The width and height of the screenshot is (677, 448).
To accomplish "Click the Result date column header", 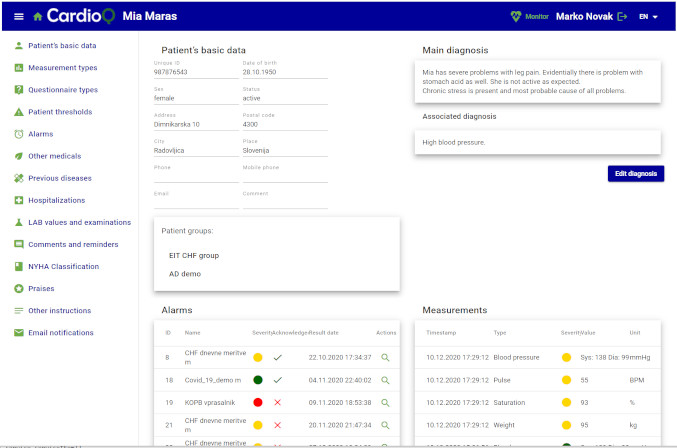I will point(324,333).
